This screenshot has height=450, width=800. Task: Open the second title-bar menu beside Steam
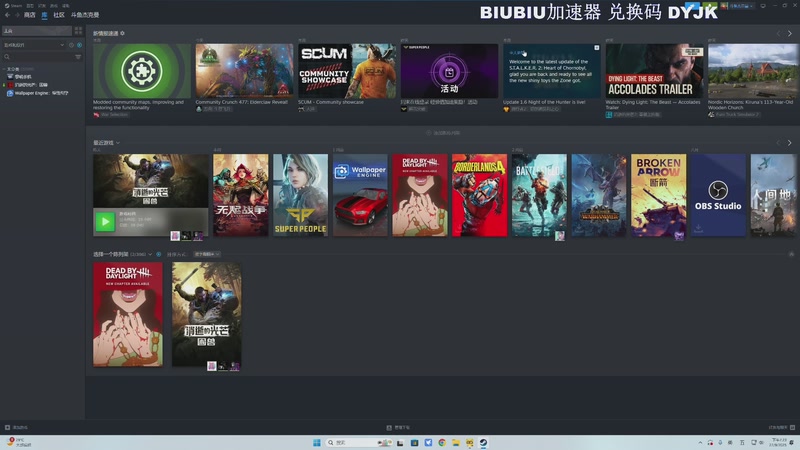coord(30,6)
